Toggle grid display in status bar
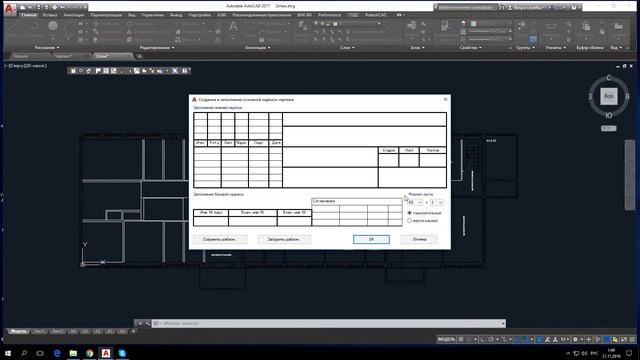The width and height of the screenshot is (640, 360). [x=461, y=339]
